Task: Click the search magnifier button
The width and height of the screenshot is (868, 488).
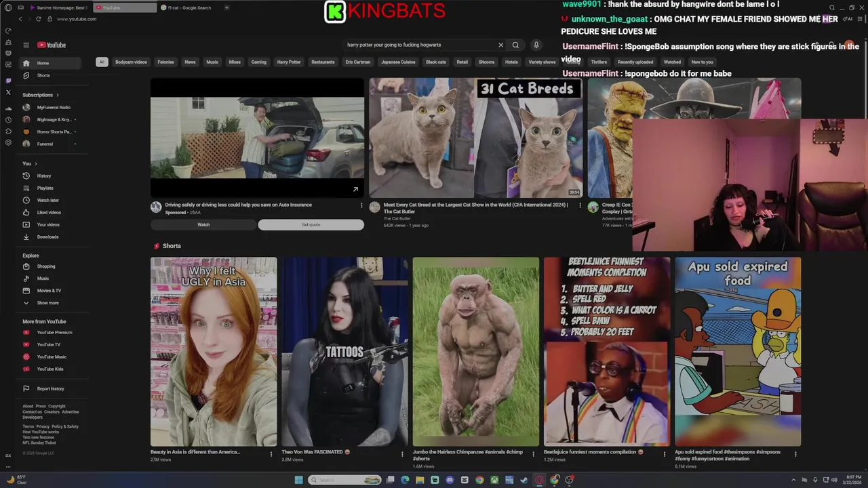Action: point(515,45)
